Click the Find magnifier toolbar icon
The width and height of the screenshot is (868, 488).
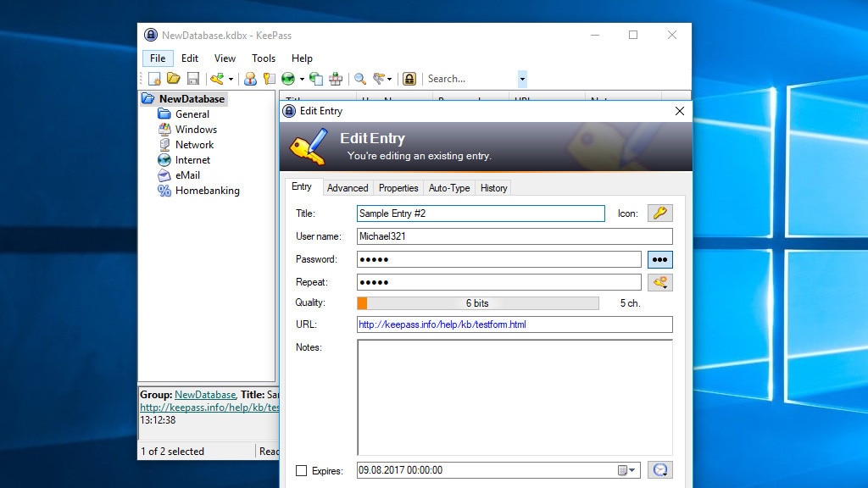360,79
